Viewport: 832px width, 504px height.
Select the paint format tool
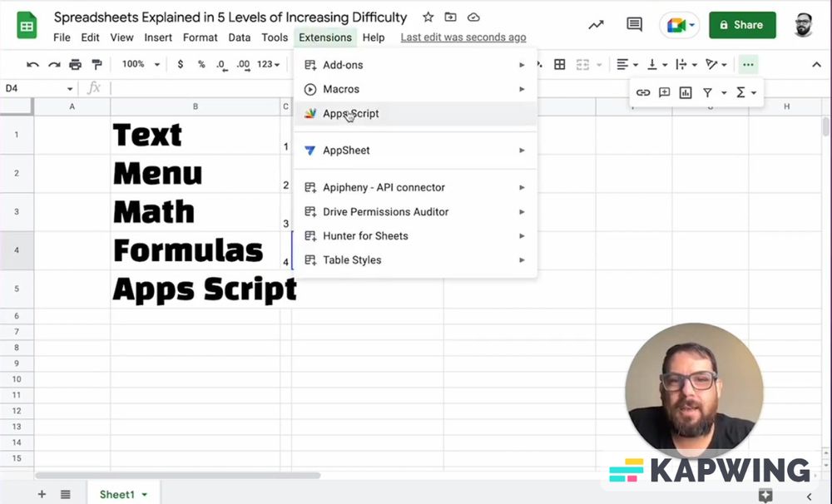(97, 64)
